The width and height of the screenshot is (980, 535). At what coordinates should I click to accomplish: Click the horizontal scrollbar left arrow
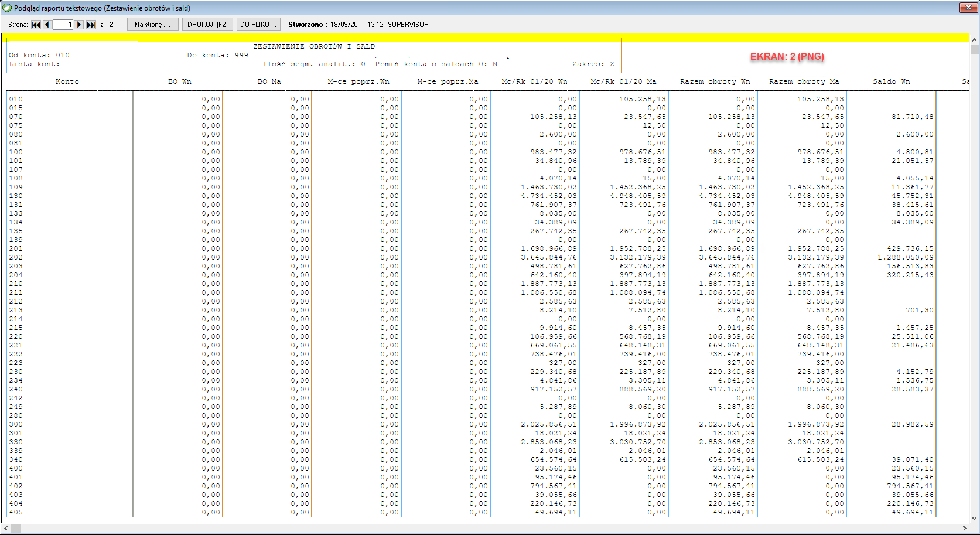pos(6,529)
